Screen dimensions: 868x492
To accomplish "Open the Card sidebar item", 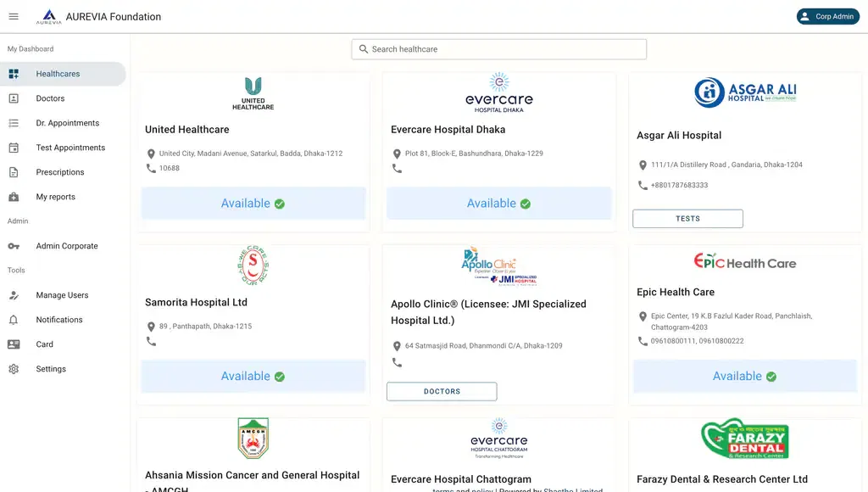I will [x=63, y=344].
